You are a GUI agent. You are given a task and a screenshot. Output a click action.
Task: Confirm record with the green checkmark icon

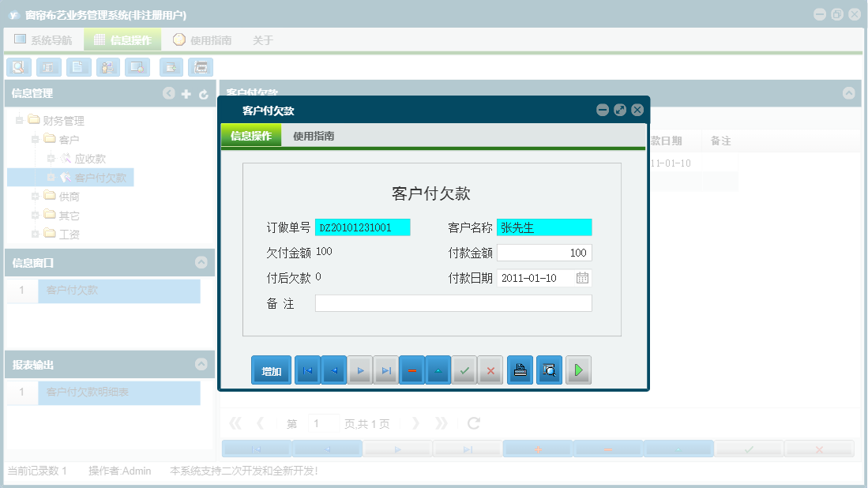464,370
